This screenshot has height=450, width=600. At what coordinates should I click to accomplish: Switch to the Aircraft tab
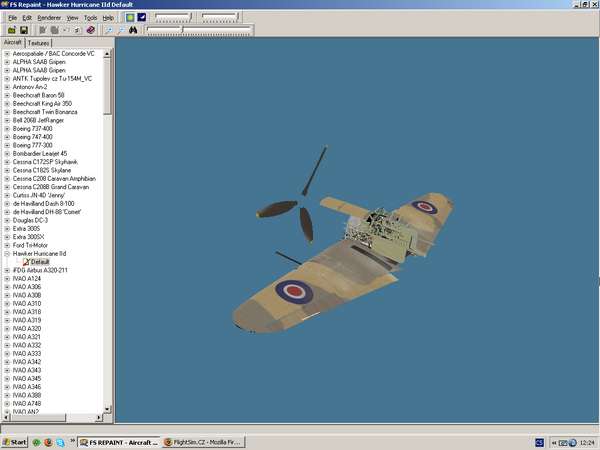tap(13, 42)
